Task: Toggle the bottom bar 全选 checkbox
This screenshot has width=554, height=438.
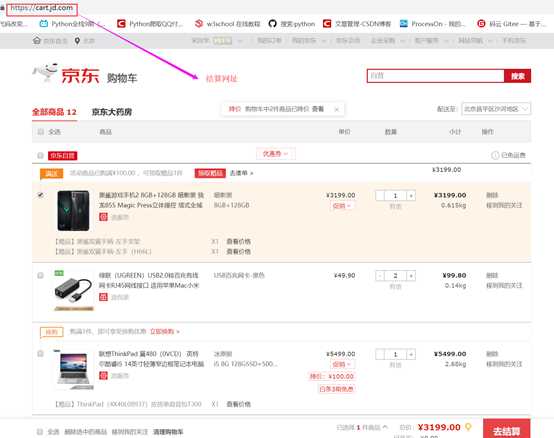Action: pos(40,432)
